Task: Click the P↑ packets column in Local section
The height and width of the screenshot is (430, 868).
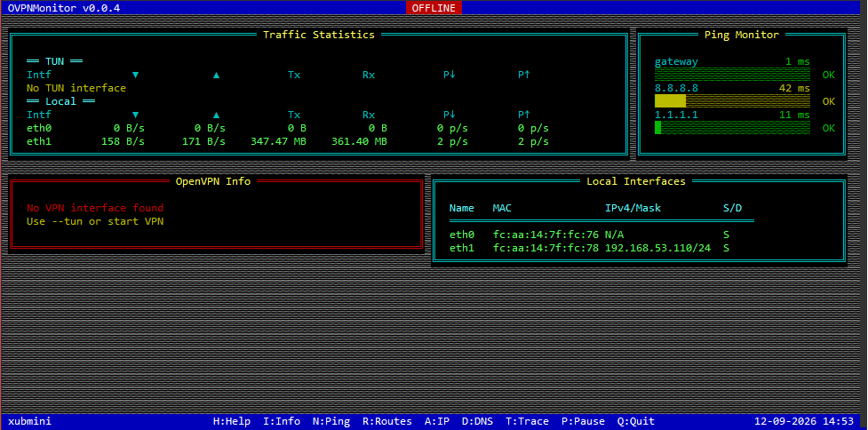Action: point(523,115)
